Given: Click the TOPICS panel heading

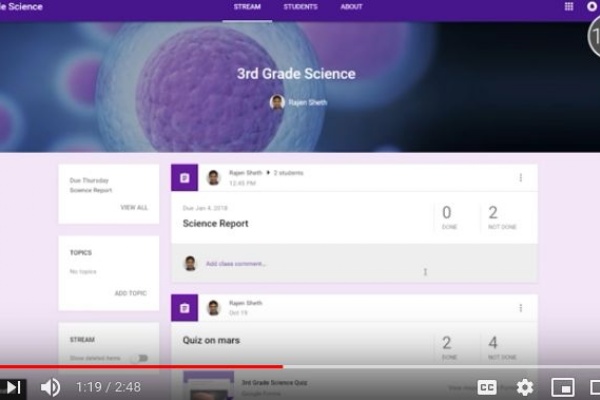Looking at the screenshot, I should [80, 253].
